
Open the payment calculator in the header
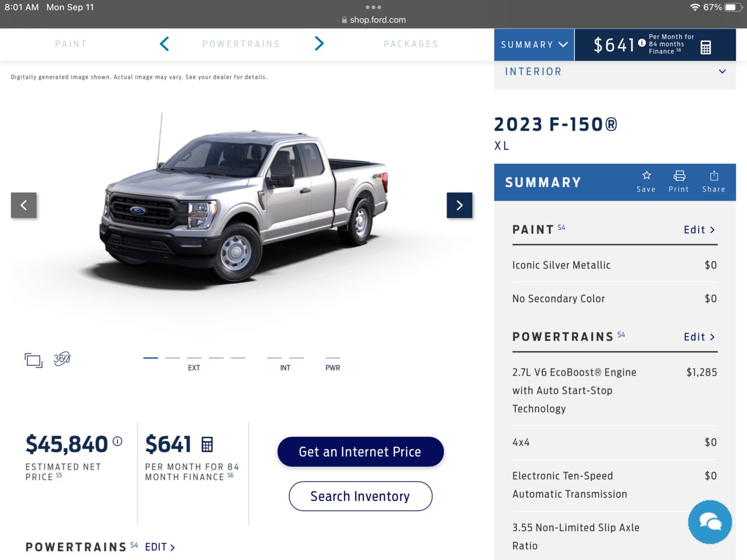tap(706, 47)
